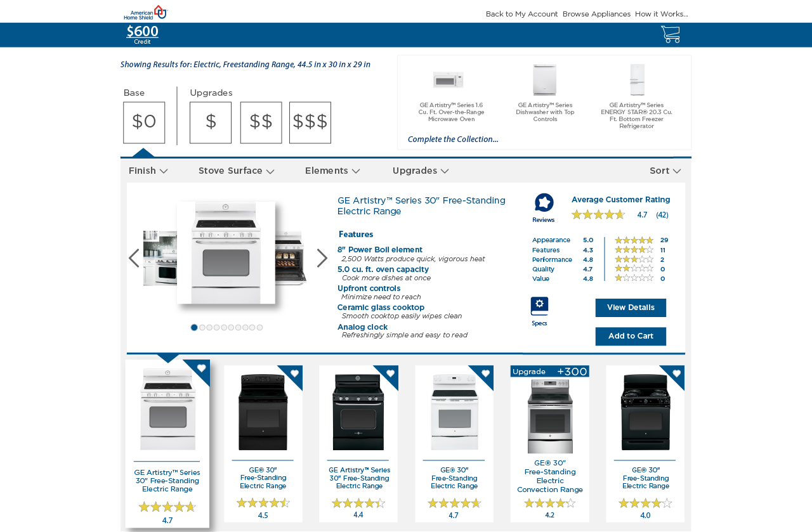Viewport: 812px width, 532px height.
Task: Open GE Artistry Bottom Freezer Refrigerator thumbnail
Action: tap(638, 80)
